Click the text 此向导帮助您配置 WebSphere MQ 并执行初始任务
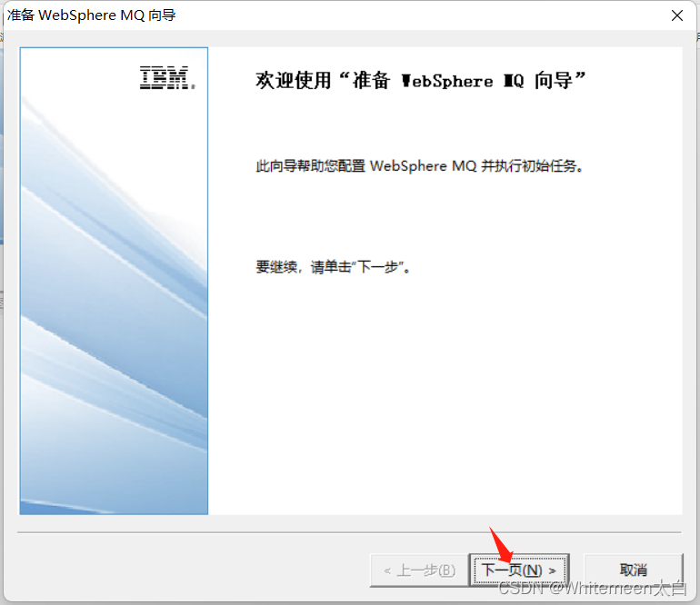Viewport: 700px width, 605px height. 420,166
